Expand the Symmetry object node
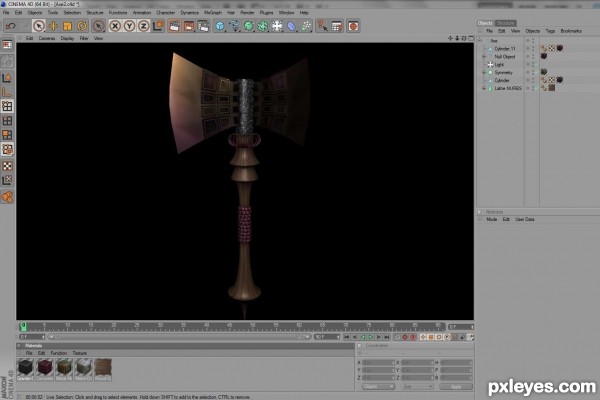 pos(484,72)
